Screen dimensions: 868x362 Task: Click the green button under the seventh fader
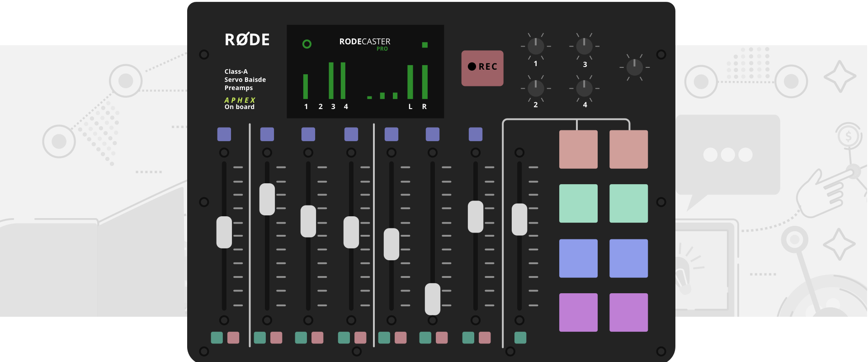468,338
